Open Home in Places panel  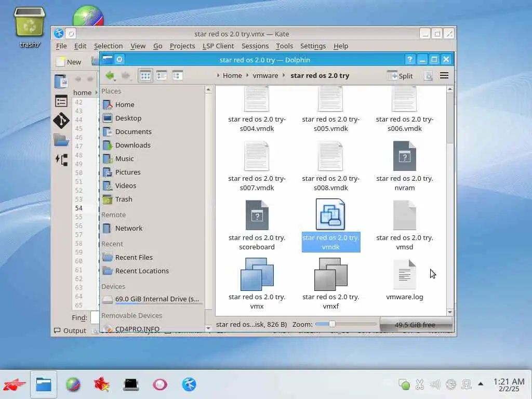[153, 104]
